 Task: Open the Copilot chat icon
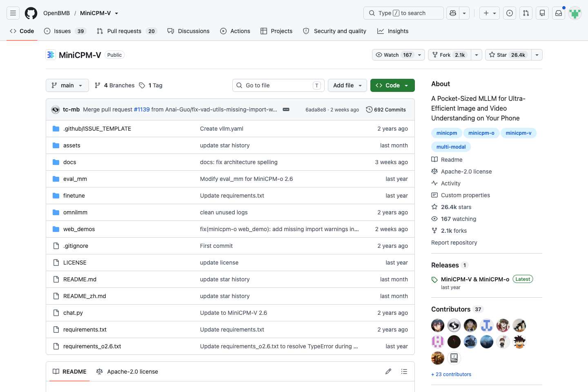[453, 13]
